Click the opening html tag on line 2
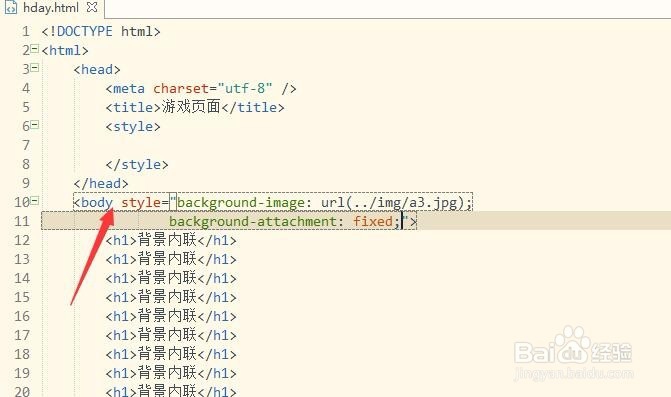 65,50
